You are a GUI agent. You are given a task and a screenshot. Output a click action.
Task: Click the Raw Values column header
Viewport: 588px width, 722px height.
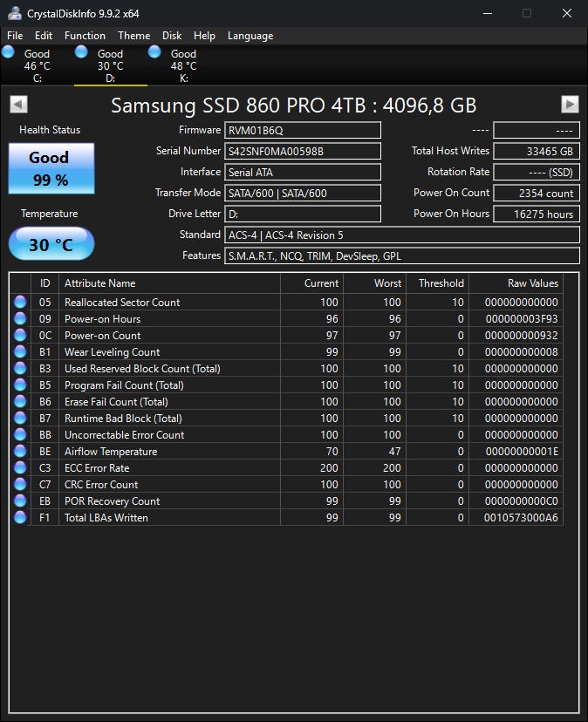pos(516,283)
